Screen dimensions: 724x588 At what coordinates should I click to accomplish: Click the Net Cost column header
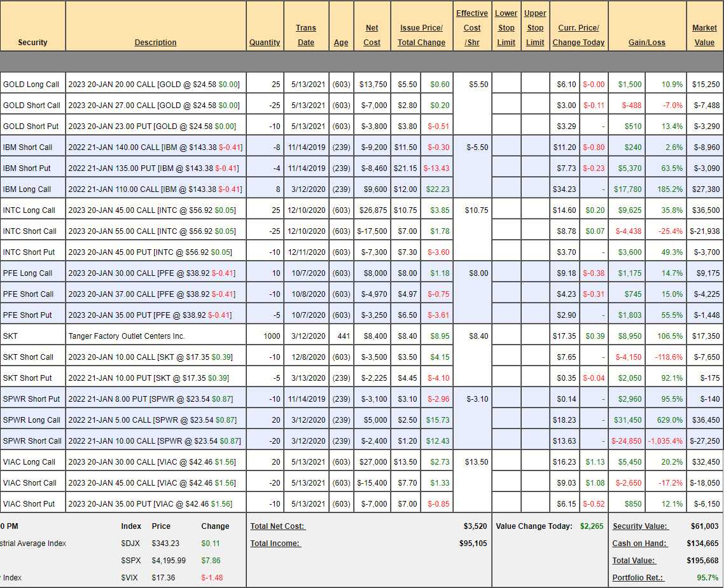372,35
